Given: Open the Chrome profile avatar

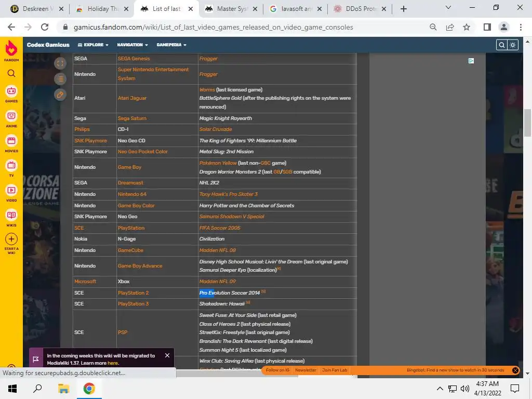Looking at the screenshot, I should tap(504, 27).
